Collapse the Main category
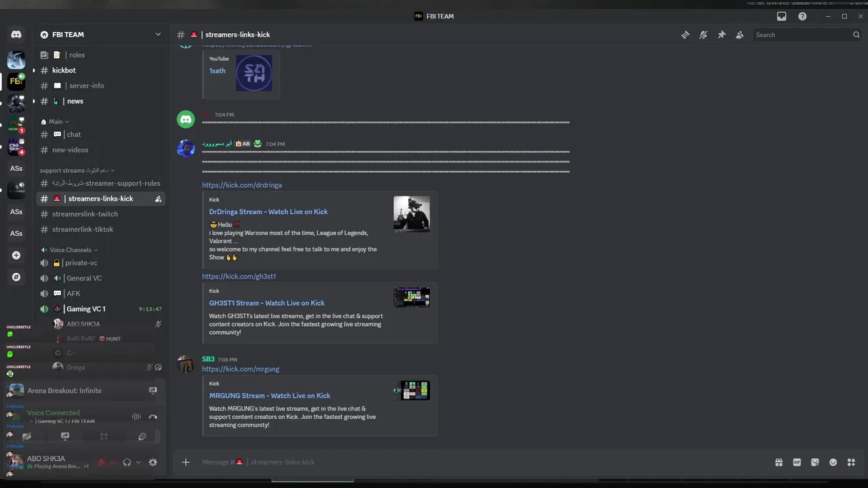Image resolution: width=868 pixels, height=488 pixels. [x=54, y=121]
